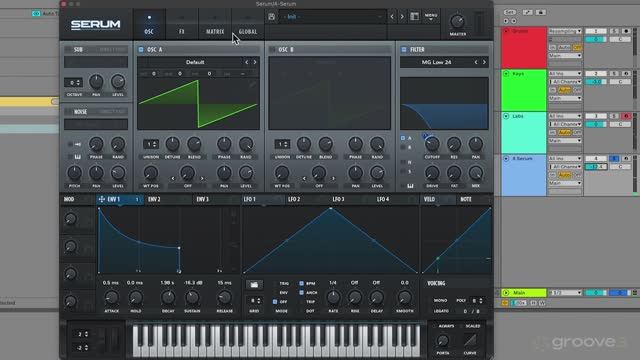Open Groove track input type dropdown
The width and height of the screenshot is (640, 360).
(x=565, y=31)
